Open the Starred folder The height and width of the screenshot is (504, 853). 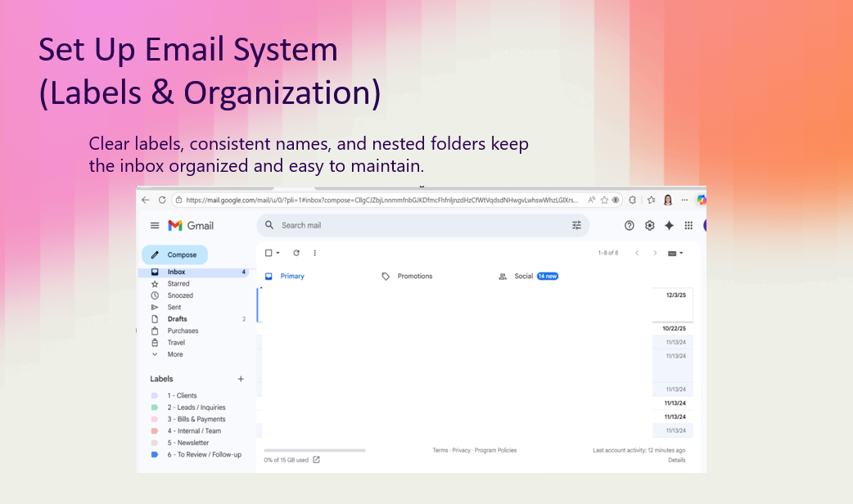195,284
